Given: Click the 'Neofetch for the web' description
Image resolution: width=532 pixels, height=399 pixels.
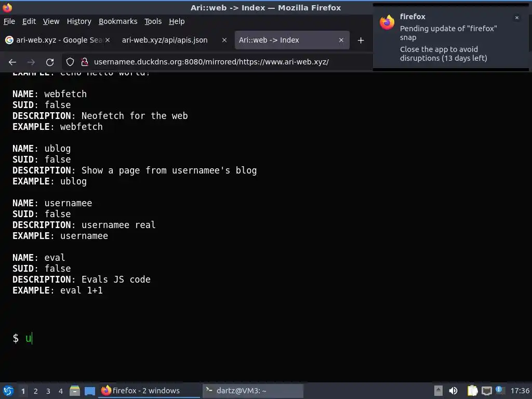Looking at the screenshot, I should [x=135, y=116].
